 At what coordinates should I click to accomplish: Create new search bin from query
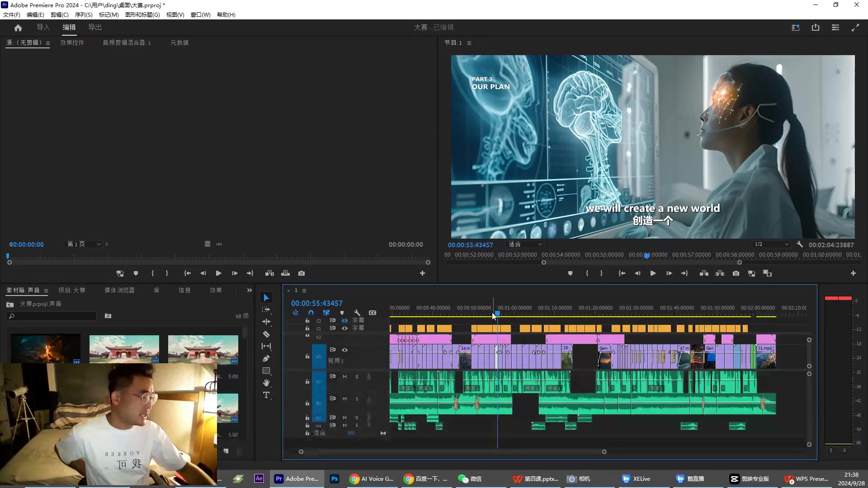108,316
